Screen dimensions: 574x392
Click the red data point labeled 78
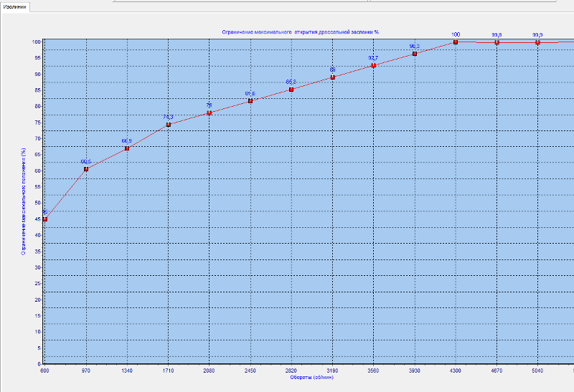pyautogui.click(x=209, y=113)
